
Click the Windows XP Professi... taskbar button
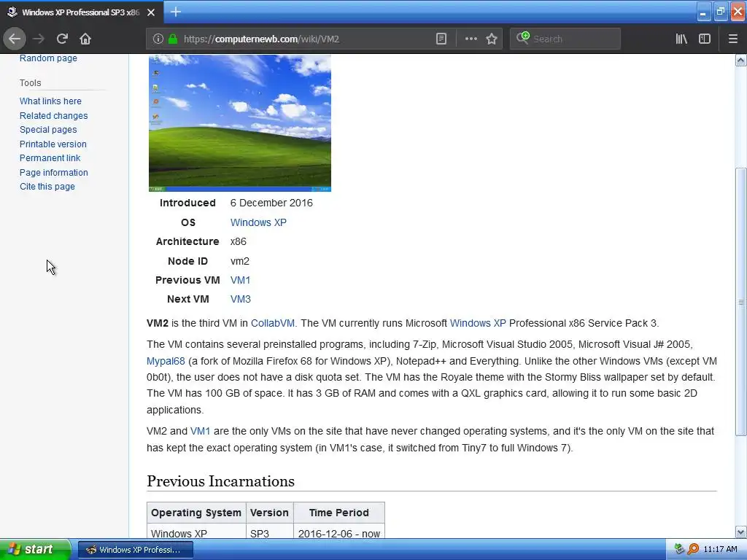[135, 550]
